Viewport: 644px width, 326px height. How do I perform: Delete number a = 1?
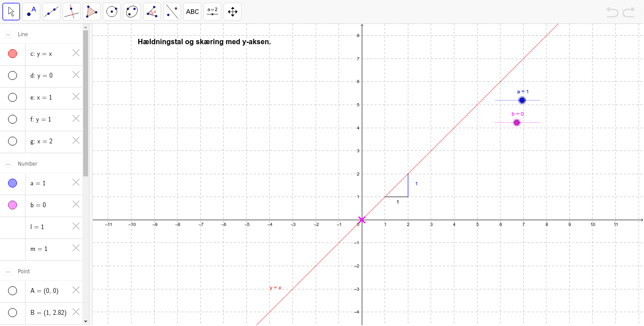pyautogui.click(x=76, y=183)
